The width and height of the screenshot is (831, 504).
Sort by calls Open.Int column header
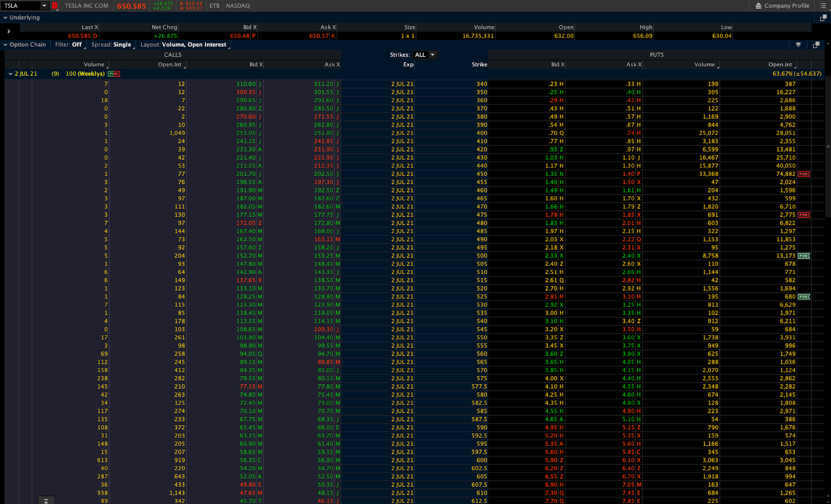(170, 64)
